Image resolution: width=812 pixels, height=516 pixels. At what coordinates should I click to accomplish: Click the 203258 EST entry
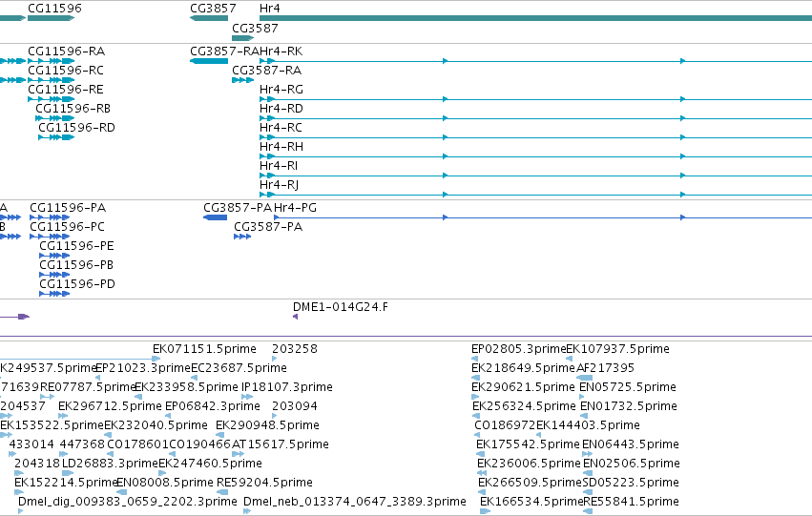pos(295,349)
